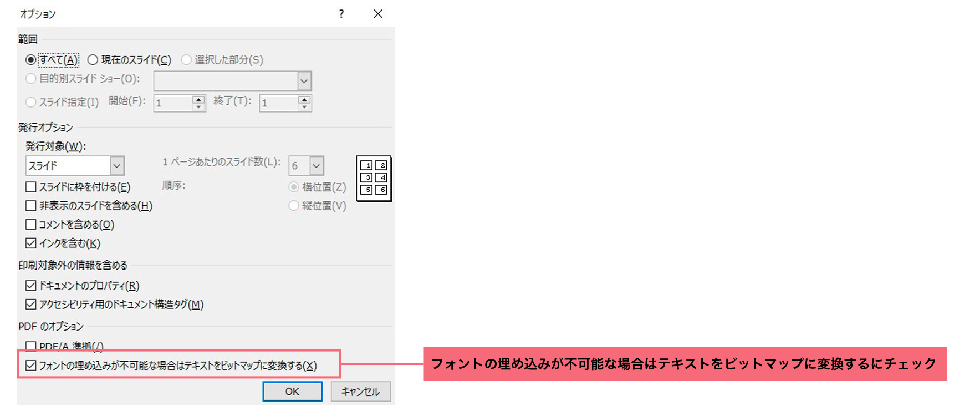Click the 終了(T) number field

click(x=279, y=103)
